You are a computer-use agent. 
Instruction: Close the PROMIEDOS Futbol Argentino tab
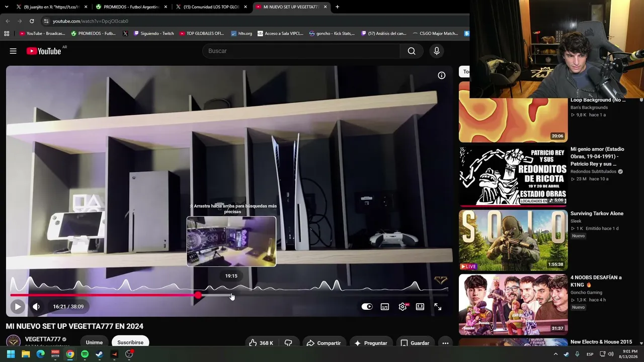point(166,7)
